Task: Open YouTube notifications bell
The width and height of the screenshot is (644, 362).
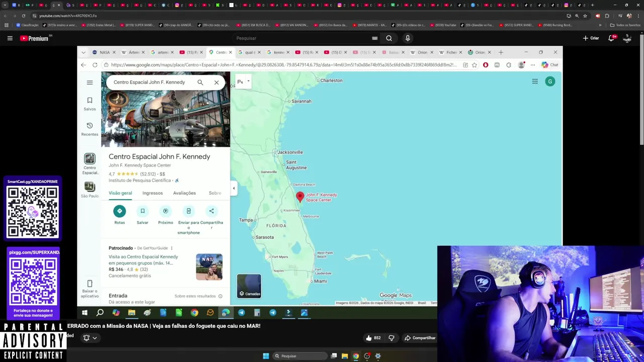Action: click(612, 38)
